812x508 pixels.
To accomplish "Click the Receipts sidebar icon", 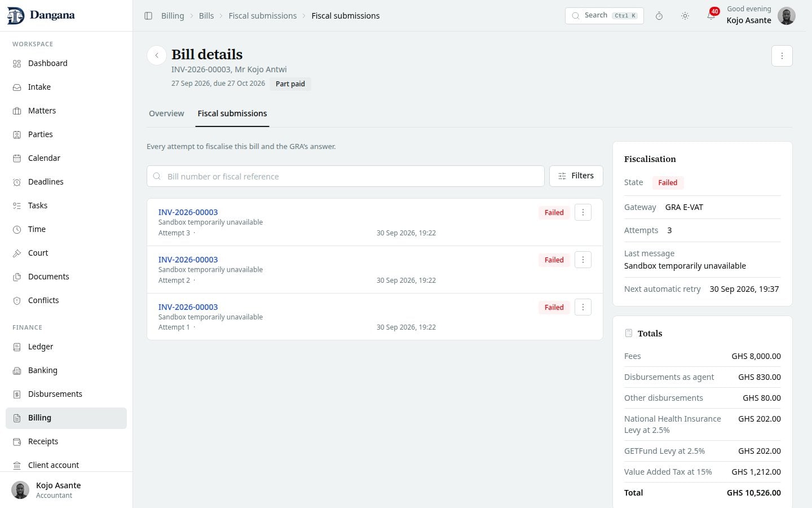I will [x=17, y=441].
